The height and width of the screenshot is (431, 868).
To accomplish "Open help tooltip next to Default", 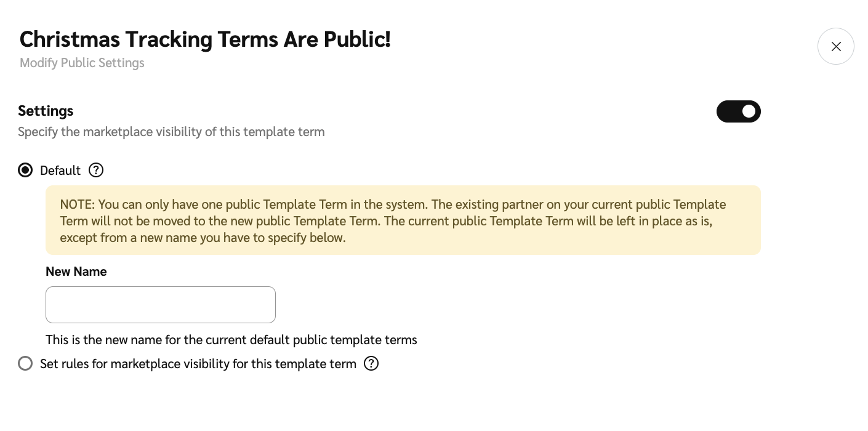I will 96,170.
